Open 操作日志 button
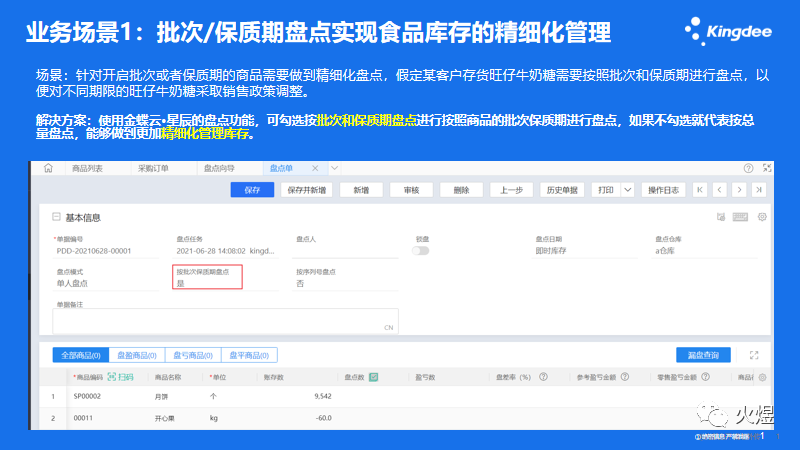Screen dimensions: 800x450 (663, 190)
